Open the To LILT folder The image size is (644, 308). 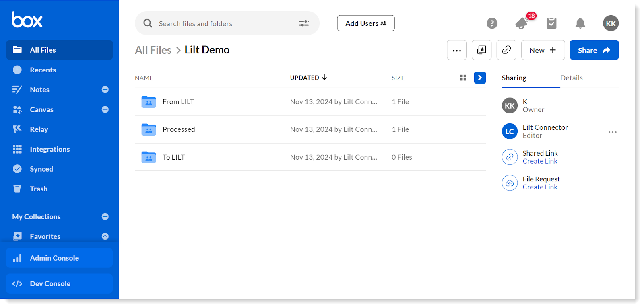pos(173,157)
